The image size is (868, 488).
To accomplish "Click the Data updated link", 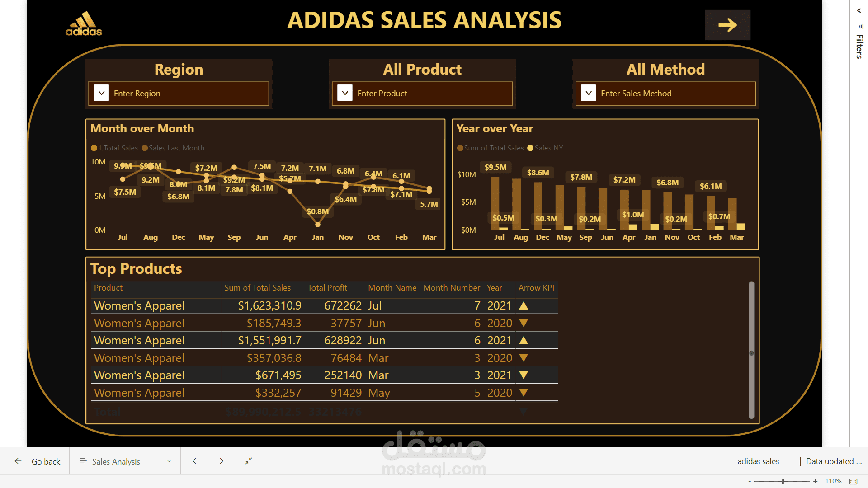I will [x=833, y=461].
